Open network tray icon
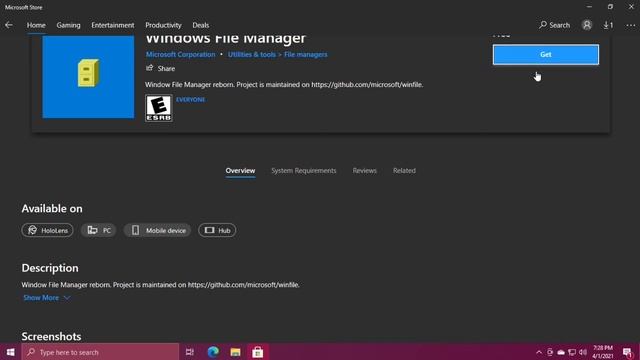640x360 pixels. click(572, 352)
